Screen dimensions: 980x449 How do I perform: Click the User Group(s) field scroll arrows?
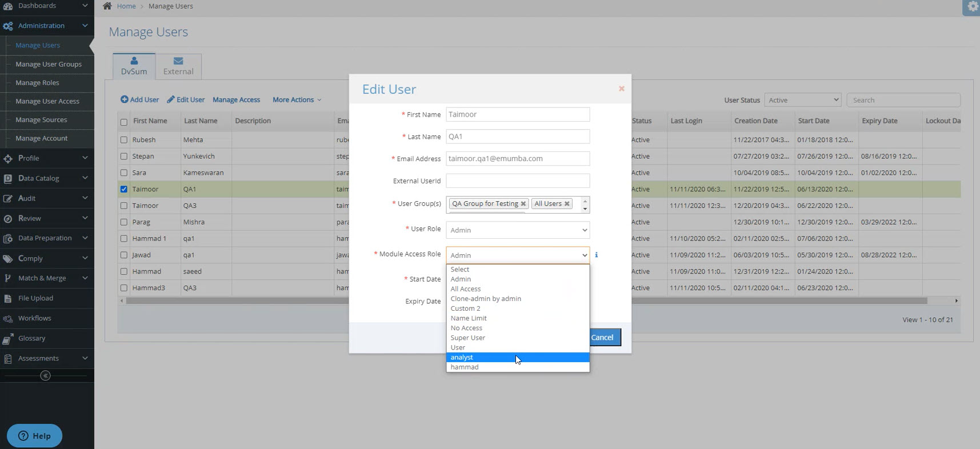pyautogui.click(x=585, y=205)
